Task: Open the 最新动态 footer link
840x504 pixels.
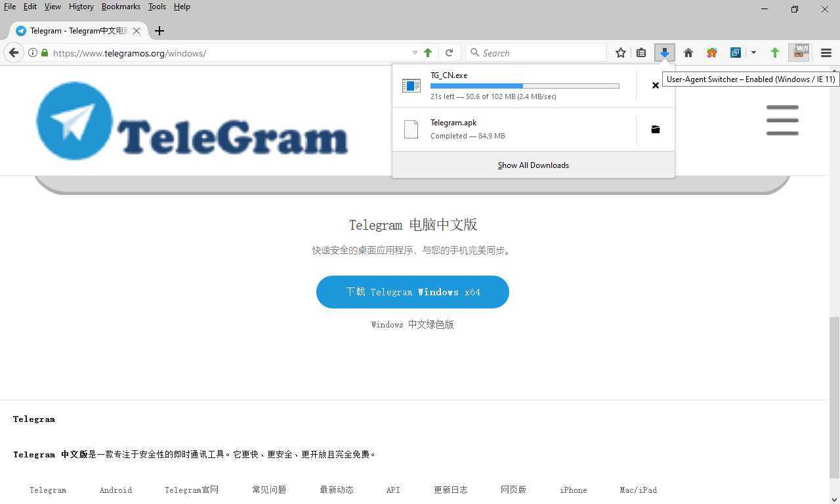Action: point(337,490)
